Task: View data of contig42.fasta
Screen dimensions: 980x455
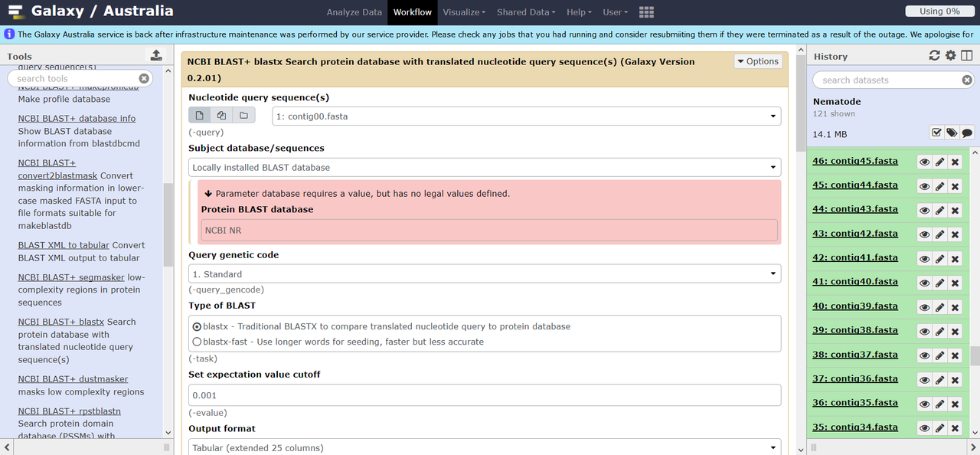Action: pos(925,234)
